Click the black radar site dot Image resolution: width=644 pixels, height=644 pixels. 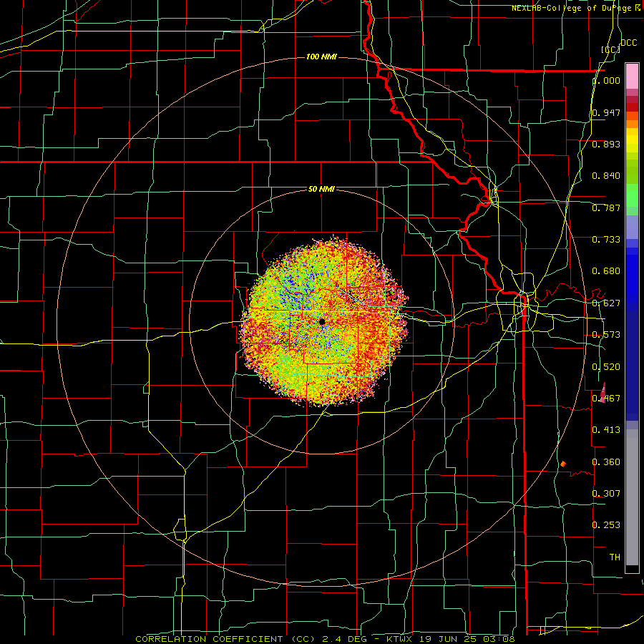tap(322, 321)
